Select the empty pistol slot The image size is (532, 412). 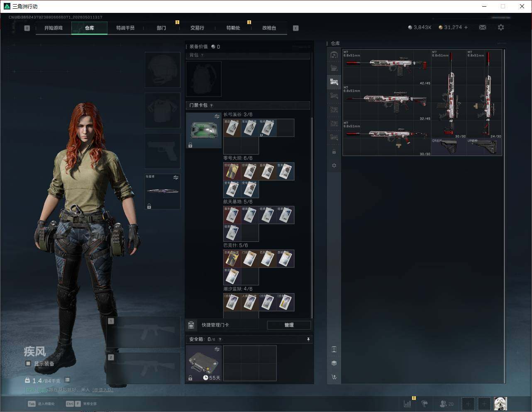pyautogui.click(x=162, y=151)
